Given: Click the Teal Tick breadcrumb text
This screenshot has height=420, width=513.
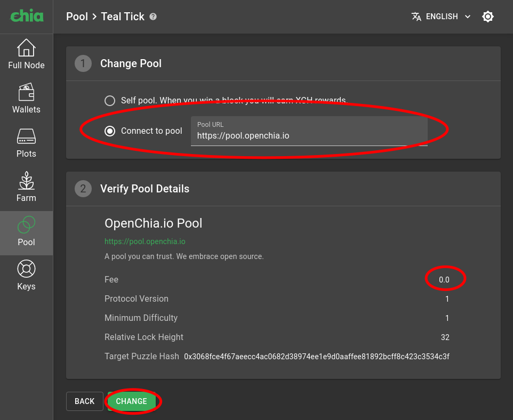Looking at the screenshot, I should pyautogui.click(x=123, y=17).
